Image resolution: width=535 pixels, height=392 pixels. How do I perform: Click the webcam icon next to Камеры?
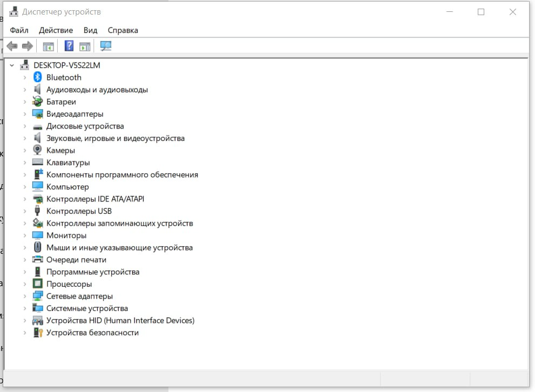(x=38, y=150)
